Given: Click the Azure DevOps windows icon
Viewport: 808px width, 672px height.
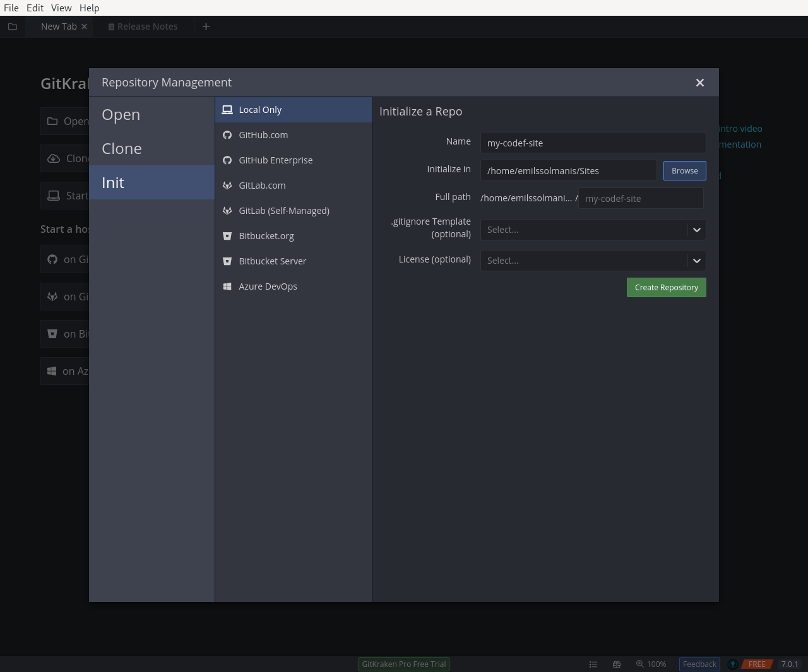Looking at the screenshot, I should (227, 286).
